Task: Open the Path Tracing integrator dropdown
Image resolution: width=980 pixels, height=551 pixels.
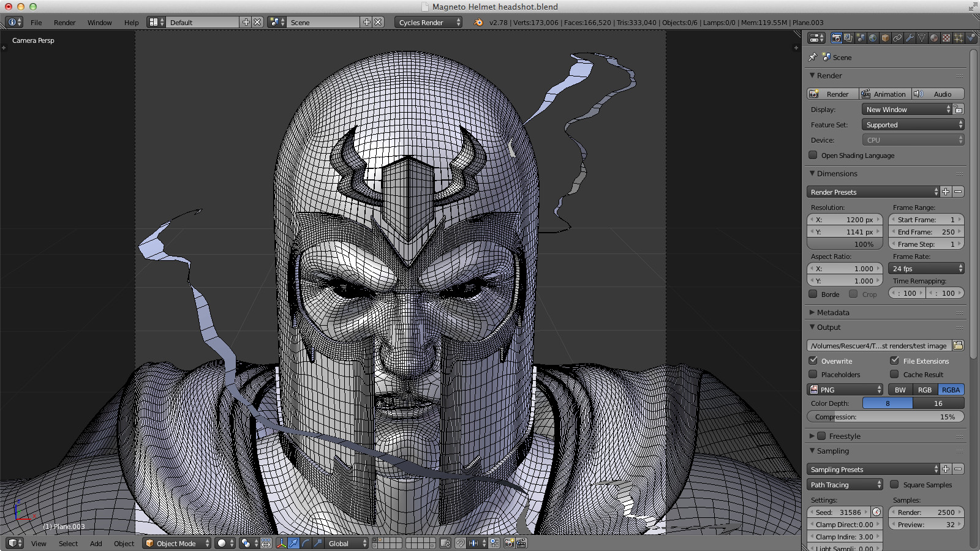Action: point(845,484)
